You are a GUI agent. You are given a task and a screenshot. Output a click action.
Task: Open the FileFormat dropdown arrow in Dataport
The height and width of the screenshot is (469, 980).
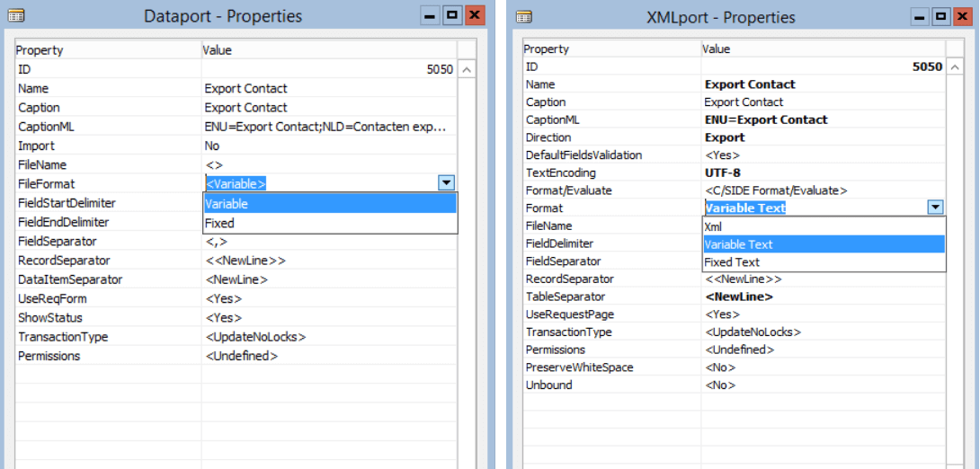[x=446, y=183]
